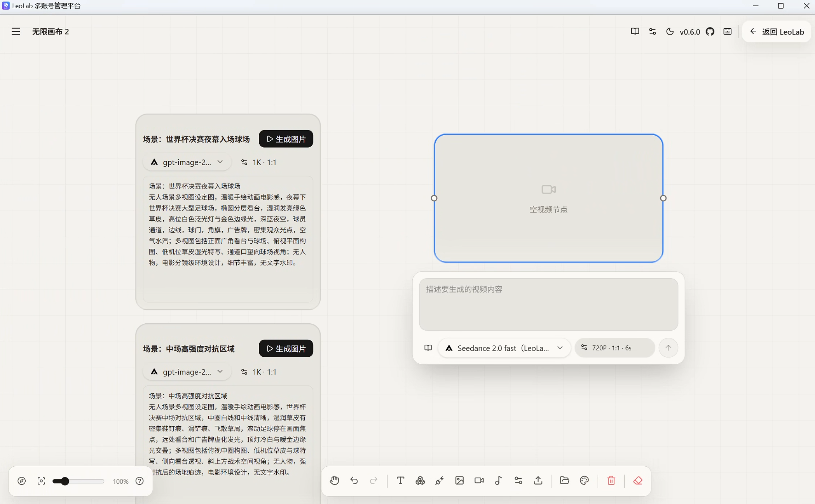Adjust the canvas zoom slider
Screen dimensions: 815x504
point(79,481)
